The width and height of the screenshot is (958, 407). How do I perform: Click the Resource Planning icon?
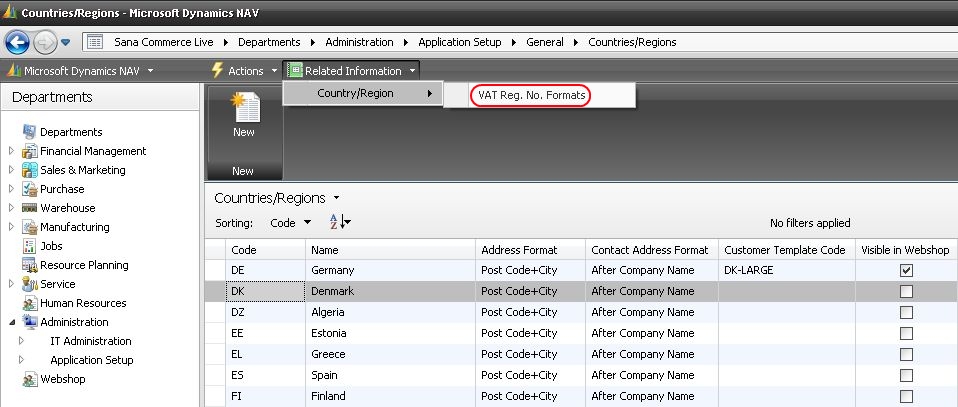click(x=29, y=265)
